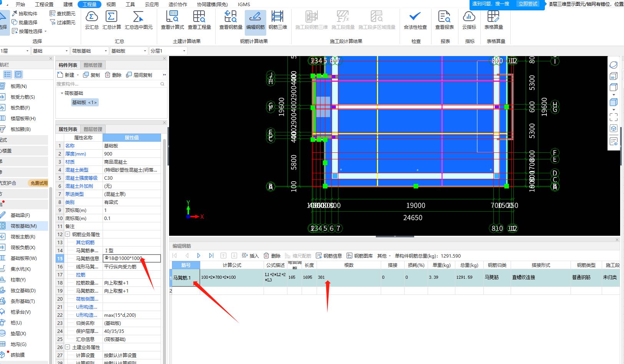
Task: Click the 厚度(mm) value 900
Action: pos(132,154)
